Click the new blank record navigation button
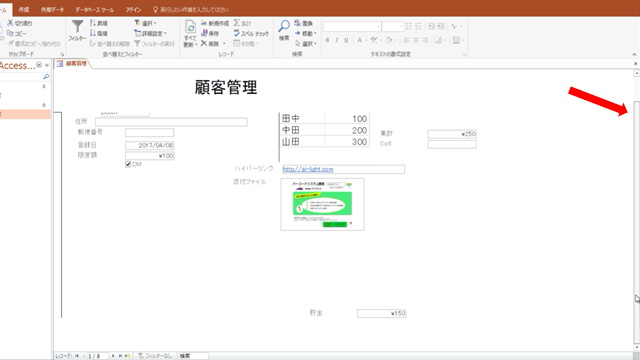The height and width of the screenshot is (360, 640). [127, 356]
